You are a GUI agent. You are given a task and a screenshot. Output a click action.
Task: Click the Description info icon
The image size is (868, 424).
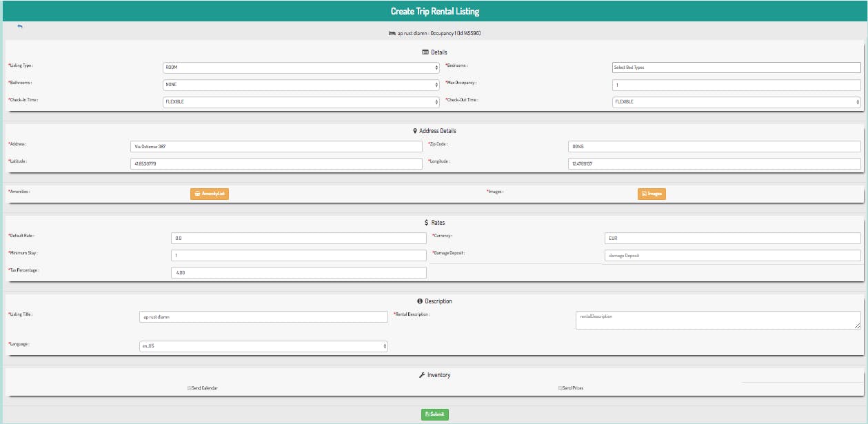click(x=420, y=301)
